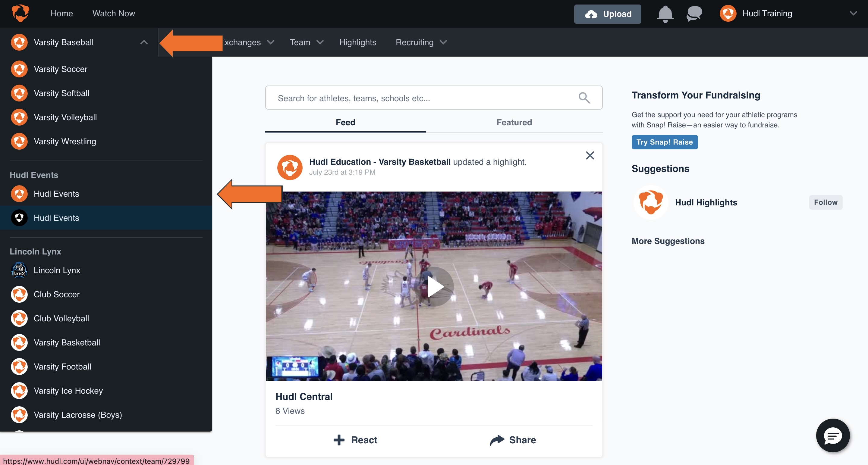Click the Lincoln Lynx mascot logo

pos(19,270)
